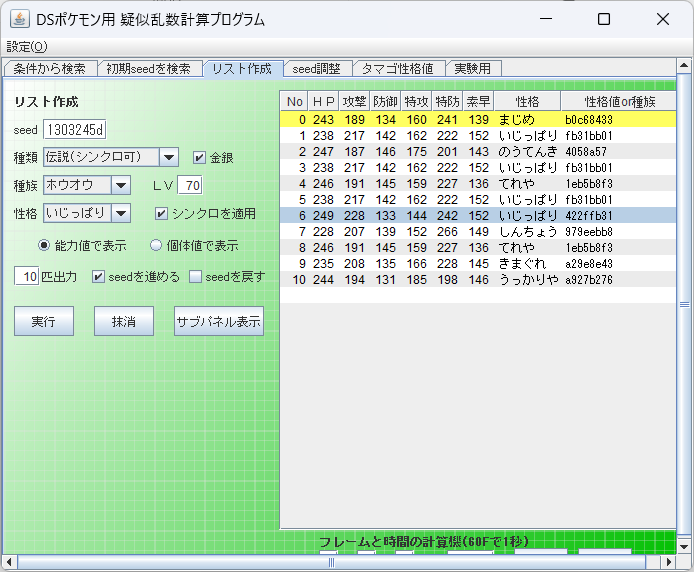This screenshot has width=694, height=572.
Task: Switch to the 条件から検索 tab
Action: pyautogui.click(x=50, y=69)
